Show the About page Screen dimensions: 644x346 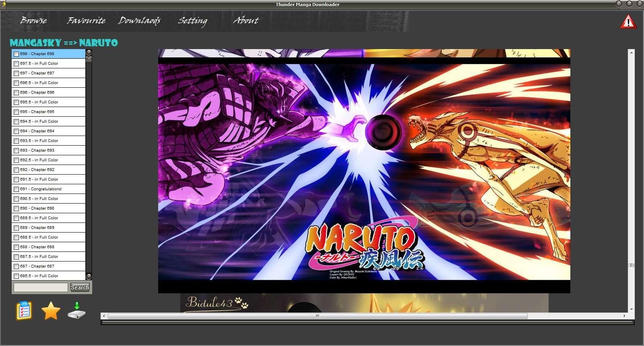[246, 20]
